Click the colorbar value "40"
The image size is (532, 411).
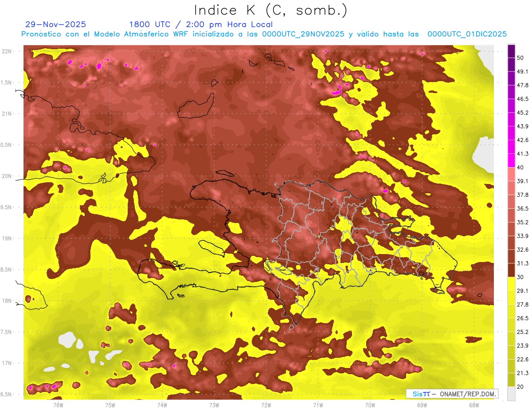[521, 167]
